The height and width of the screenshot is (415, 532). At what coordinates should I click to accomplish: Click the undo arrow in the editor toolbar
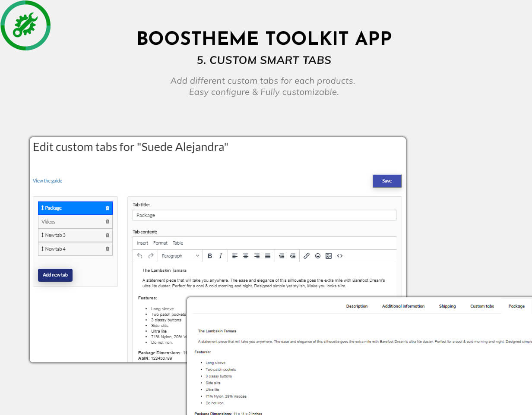click(139, 256)
